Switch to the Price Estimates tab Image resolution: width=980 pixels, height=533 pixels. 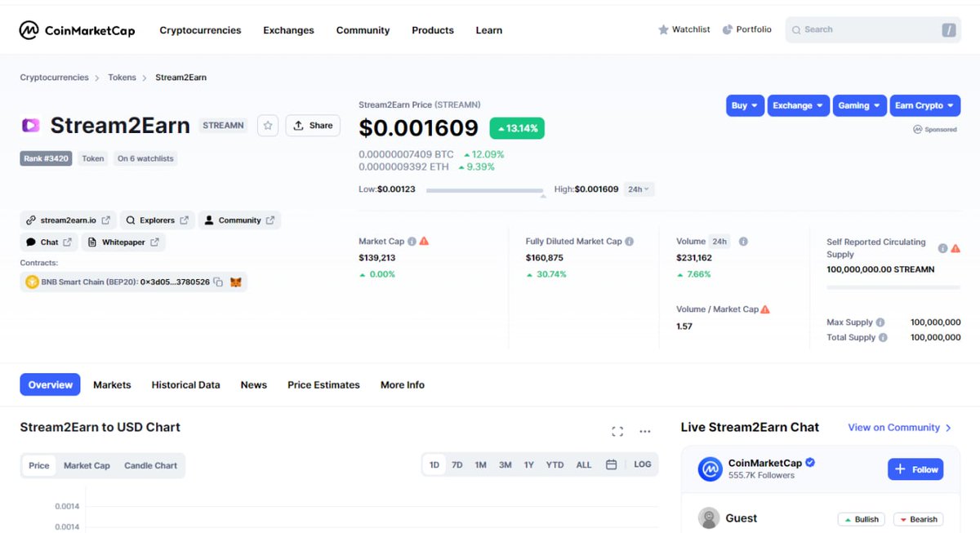click(x=323, y=384)
